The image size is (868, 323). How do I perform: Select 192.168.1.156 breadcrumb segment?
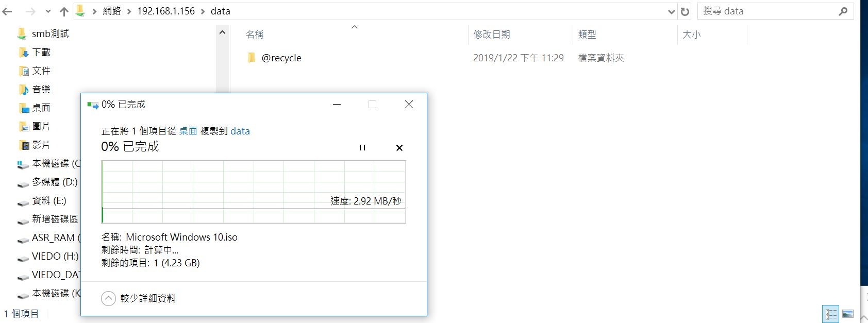tap(166, 11)
